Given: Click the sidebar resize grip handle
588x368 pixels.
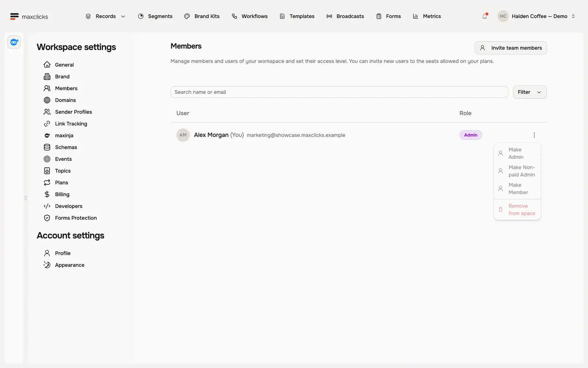Looking at the screenshot, I should click(26, 198).
